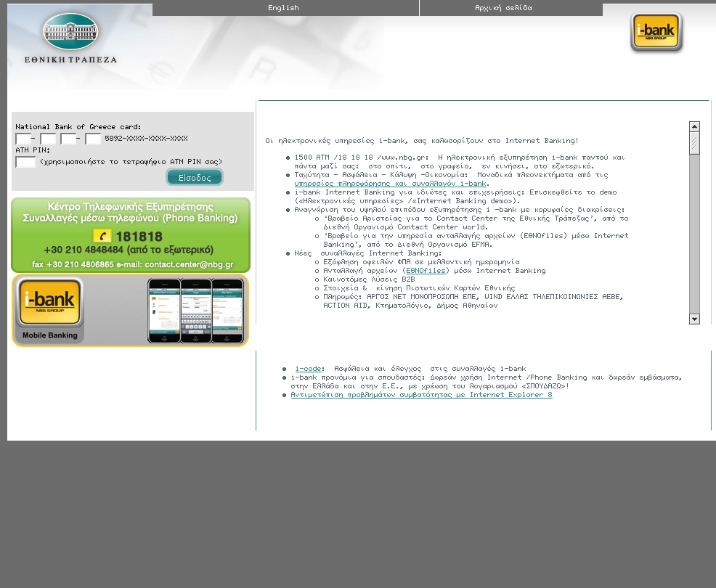Click the Είσοδος login button
The height and width of the screenshot is (588, 716).
point(195,177)
